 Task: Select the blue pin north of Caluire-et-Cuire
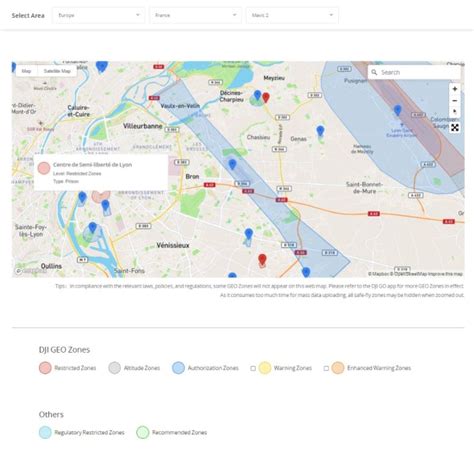click(x=102, y=66)
